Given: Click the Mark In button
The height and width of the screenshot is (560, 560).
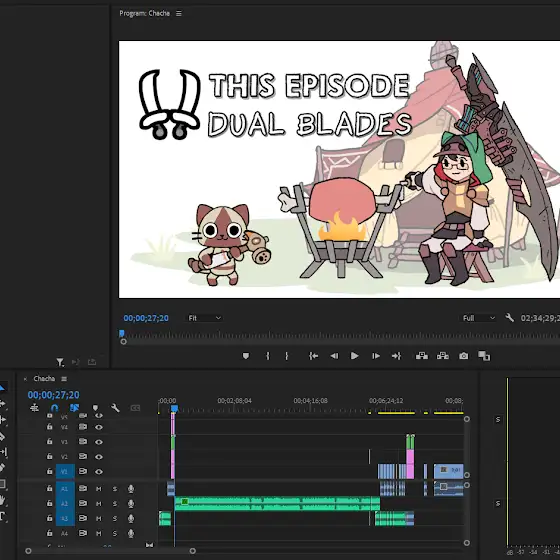Looking at the screenshot, I should (268, 356).
